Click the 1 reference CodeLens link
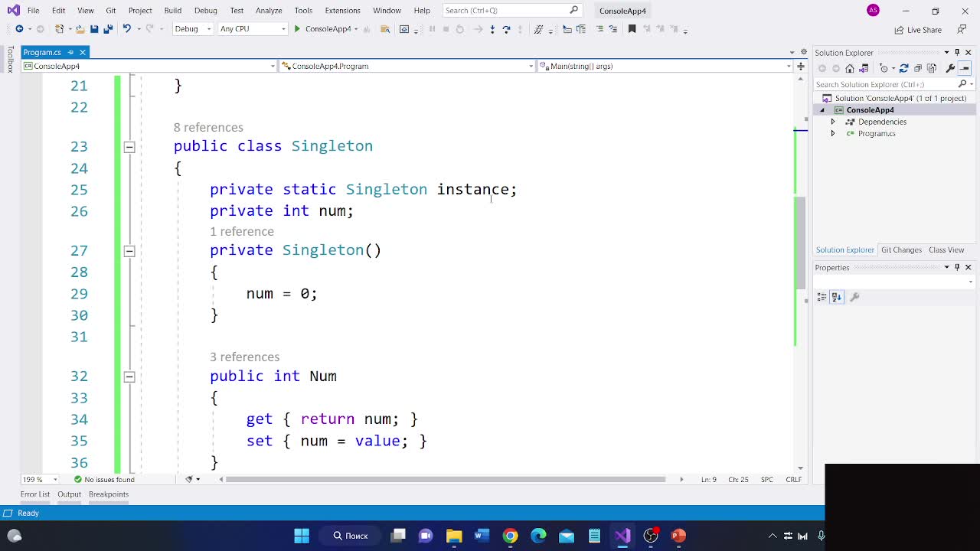The height and width of the screenshot is (551, 980). click(242, 232)
